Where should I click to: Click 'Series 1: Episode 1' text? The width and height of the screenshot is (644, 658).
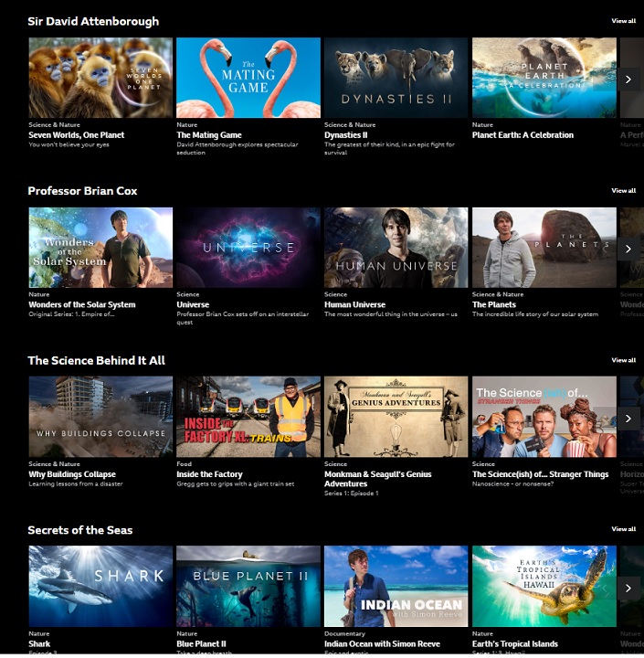(x=351, y=493)
